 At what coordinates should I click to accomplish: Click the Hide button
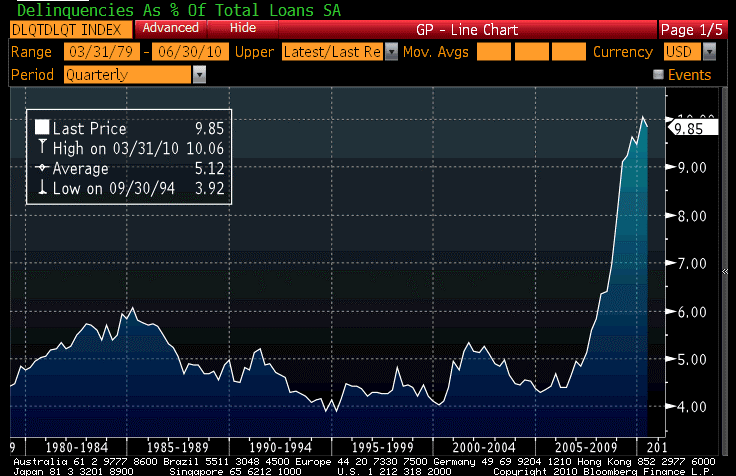(x=243, y=28)
